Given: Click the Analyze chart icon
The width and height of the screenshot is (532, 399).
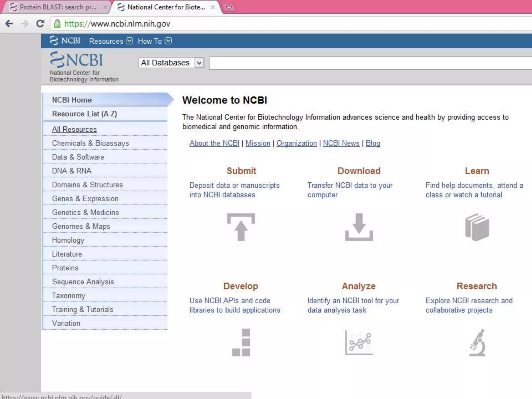Looking at the screenshot, I should (359, 342).
